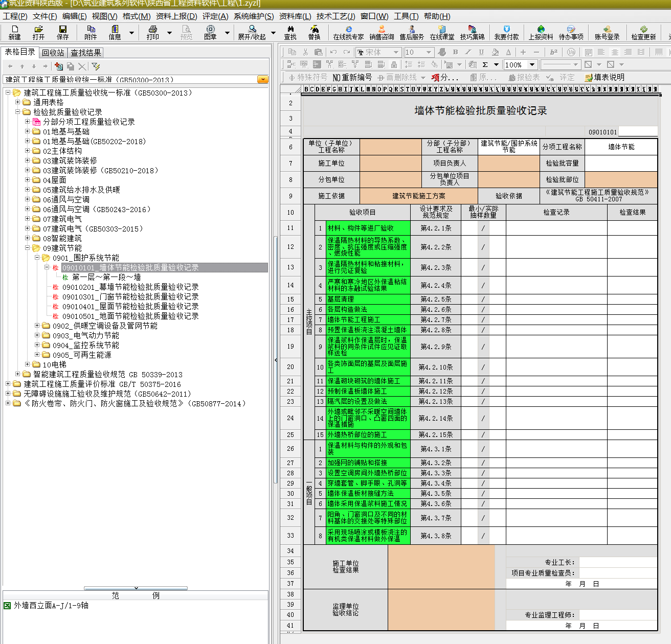Image resolution: width=671 pixels, height=644 pixels.
Task: Switch to the 回收站 tab
Action: [x=53, y=53]
